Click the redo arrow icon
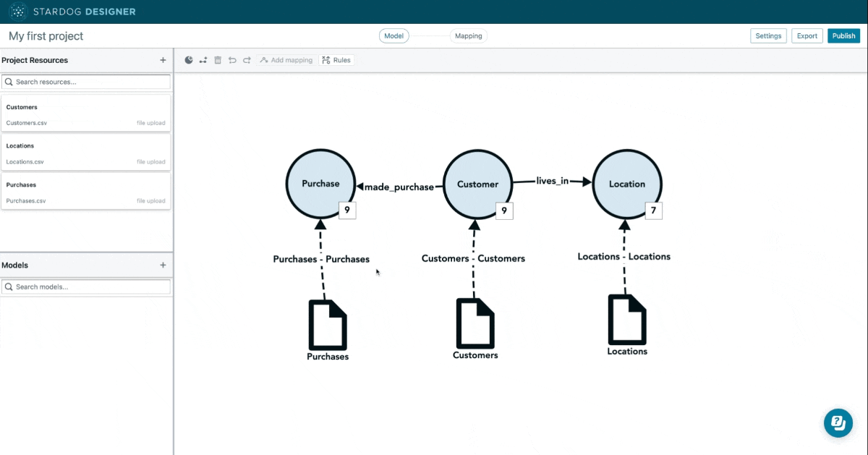Image resolution: width=868 pixels, height=455 pixels. (247, 60)
